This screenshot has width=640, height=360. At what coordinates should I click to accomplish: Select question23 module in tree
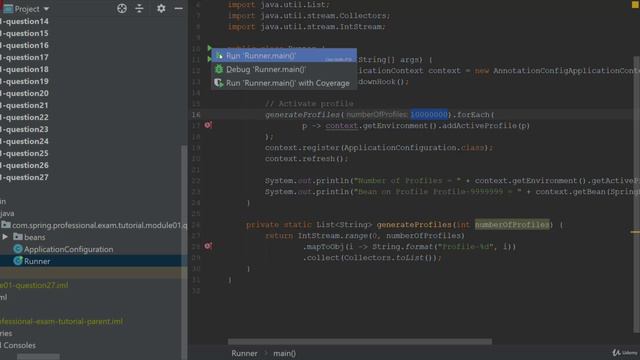[x=24, y=129]
